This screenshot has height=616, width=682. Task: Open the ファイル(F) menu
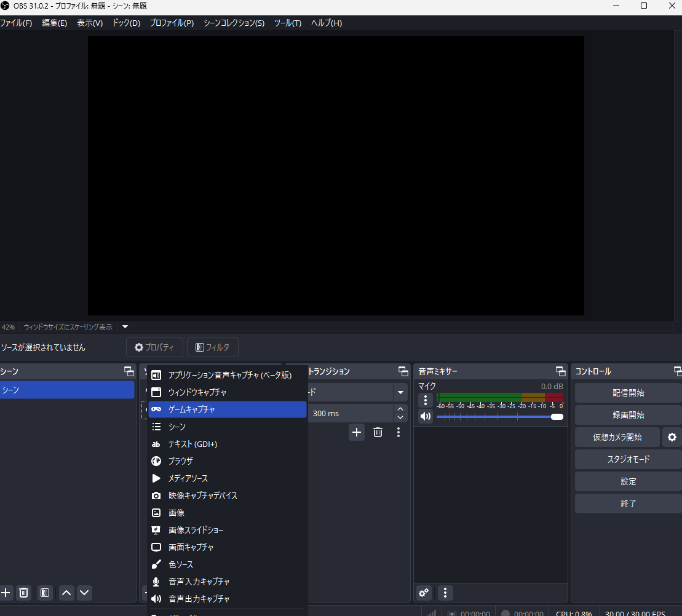pyautogui.click(x=16, y=23)
